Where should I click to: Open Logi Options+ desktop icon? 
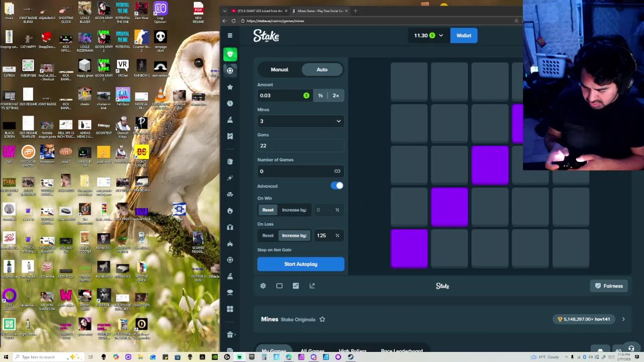click(x=160, y=13)
